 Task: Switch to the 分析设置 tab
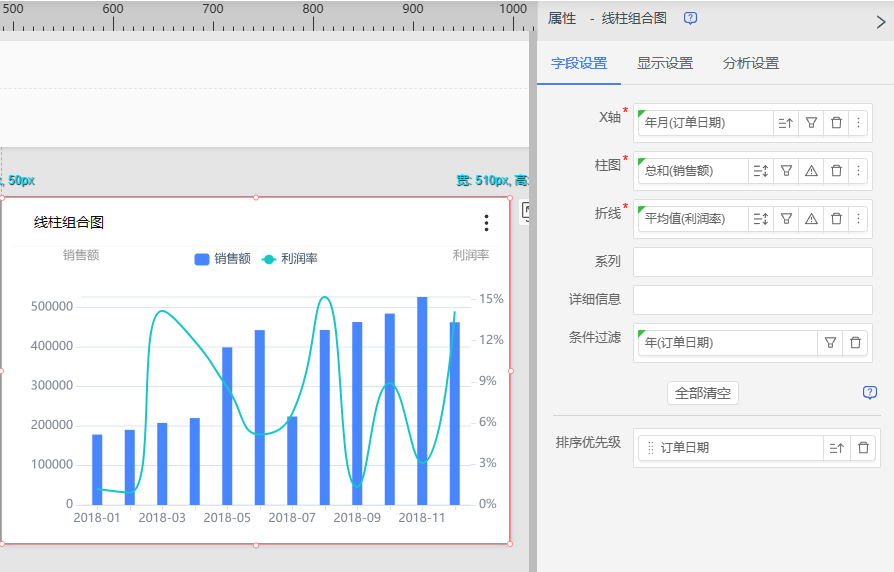point(751,63)
